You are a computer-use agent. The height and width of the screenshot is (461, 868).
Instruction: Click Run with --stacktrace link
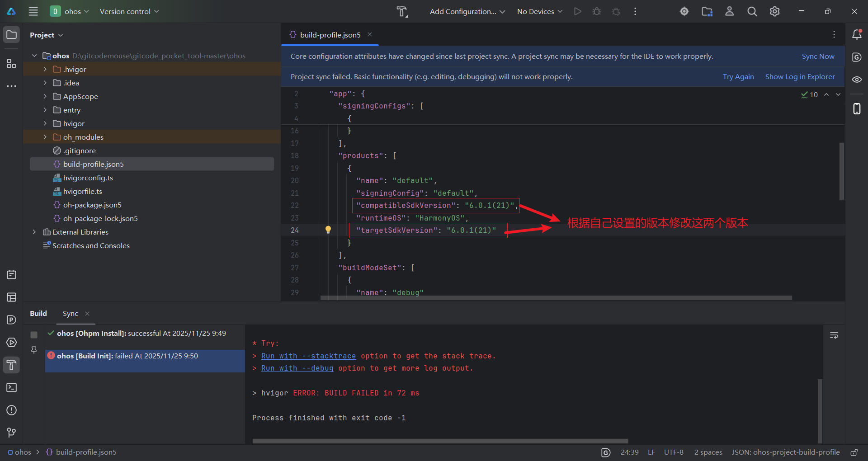coord(308,356)
